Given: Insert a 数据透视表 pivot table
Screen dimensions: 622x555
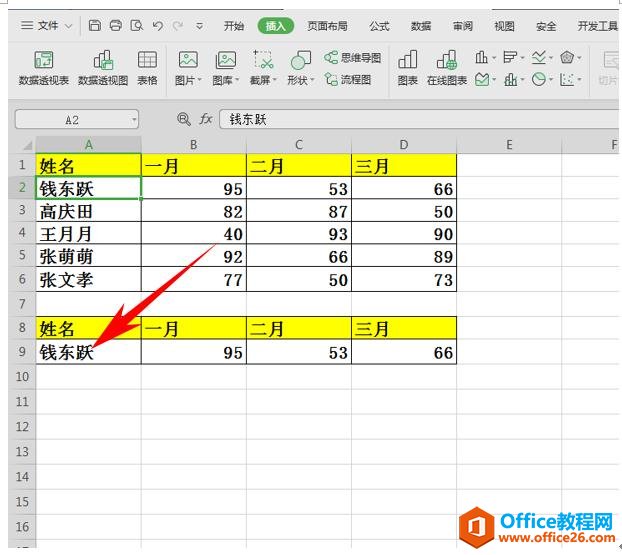Looking at the screenshot, I should (x=44, y=68).
